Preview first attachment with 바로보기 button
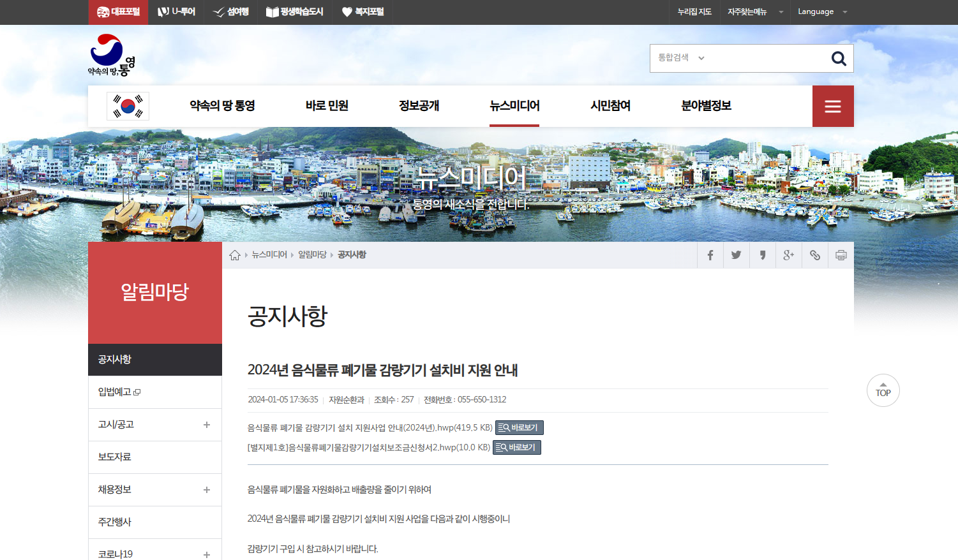This screenshot has height=560, width=958. coord(520,428)
